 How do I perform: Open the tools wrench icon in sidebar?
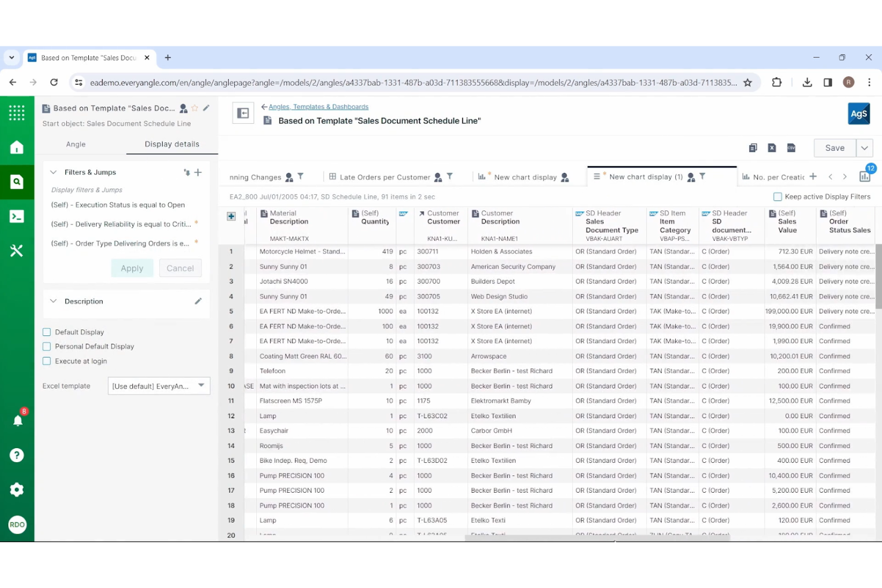(x=17, y=251)
